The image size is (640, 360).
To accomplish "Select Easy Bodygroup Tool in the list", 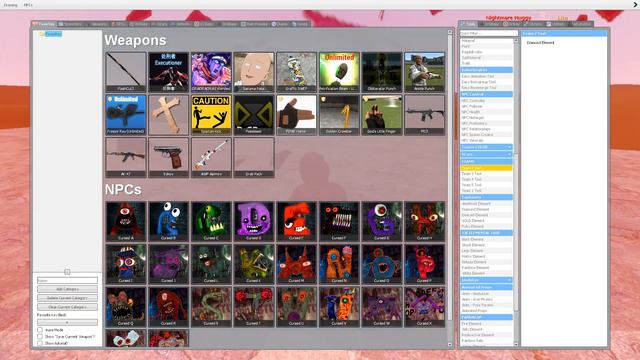I will [486, 82].
